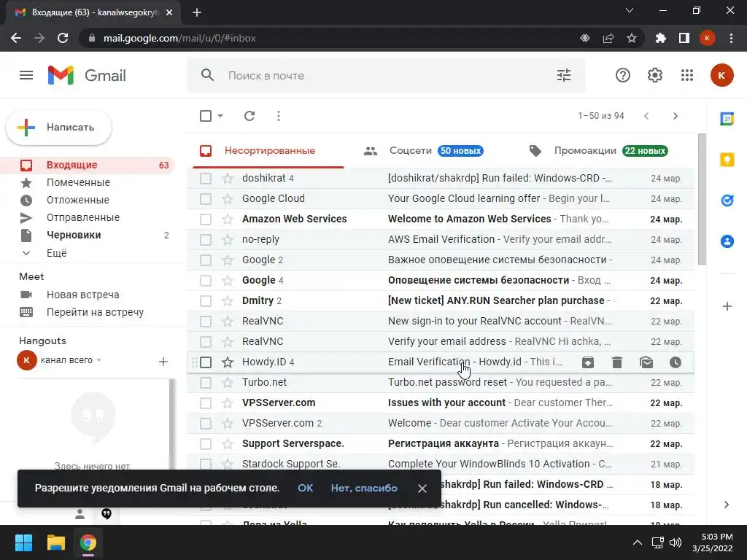Go to newer messages page arrow
The image size is (747, 560).
tap(646, 116)
